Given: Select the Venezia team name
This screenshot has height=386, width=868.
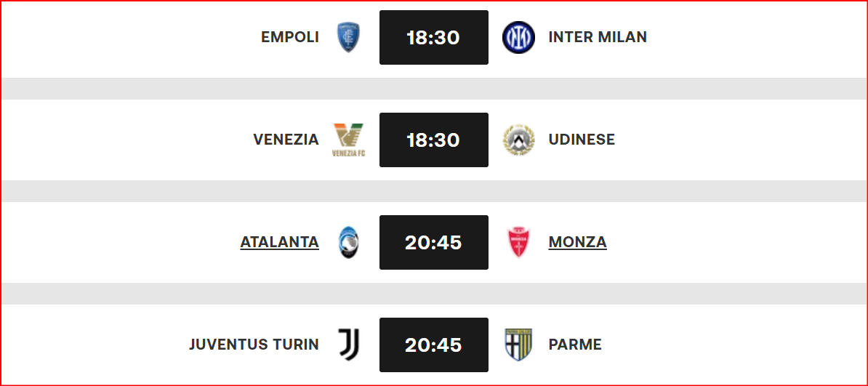Looking at the screenshot, I should [286, 140].
